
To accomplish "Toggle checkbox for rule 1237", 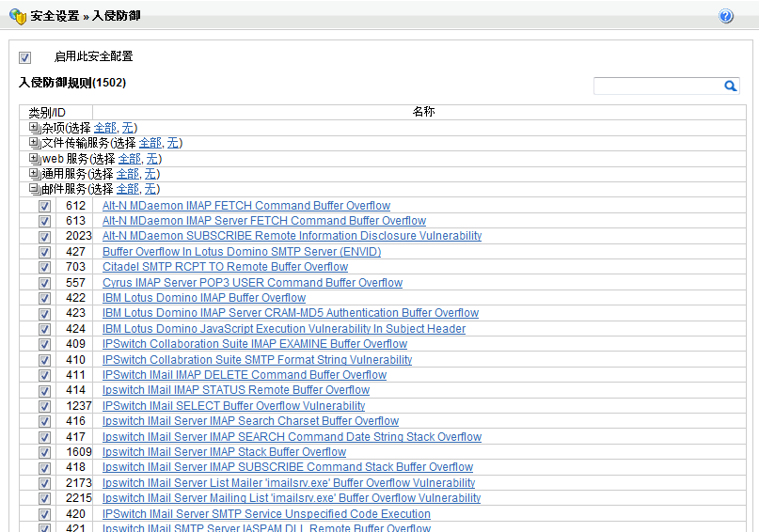I will [44, 406].
